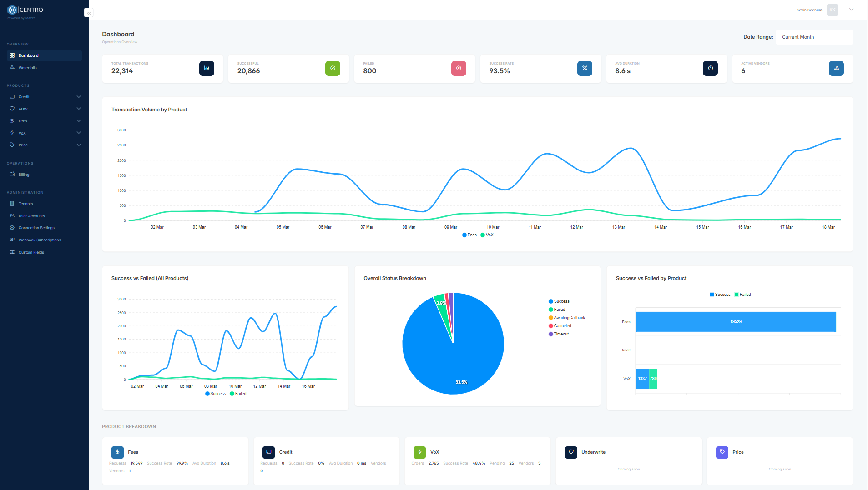Open the Date Range dropdown
The image size is (868, 490).
click(814, 37)
